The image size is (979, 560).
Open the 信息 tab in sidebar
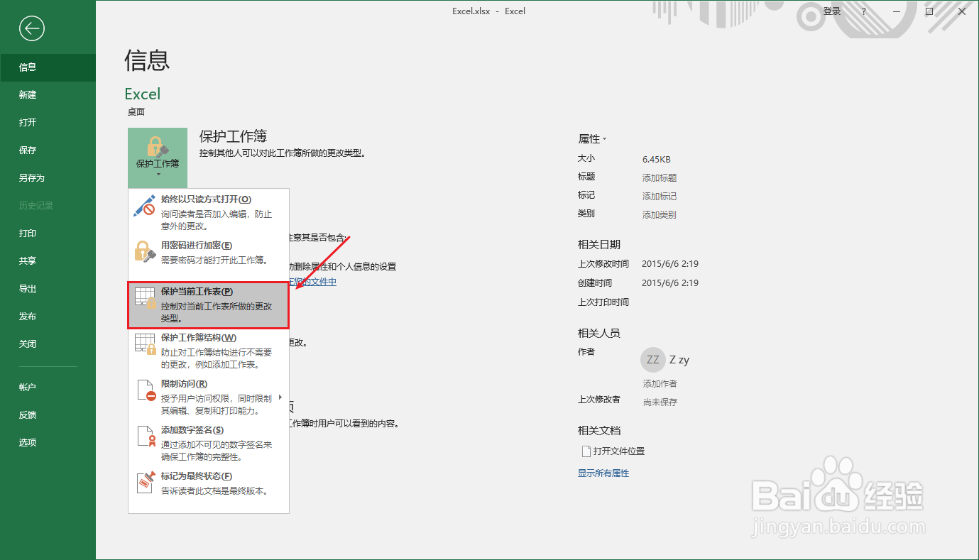(x=48, y=67)
